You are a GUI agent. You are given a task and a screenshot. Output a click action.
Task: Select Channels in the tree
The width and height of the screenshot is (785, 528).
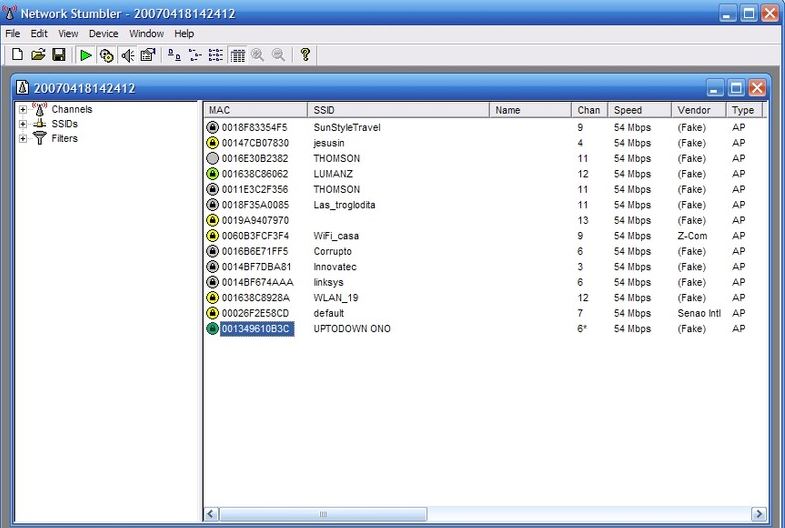pos(72,109)
